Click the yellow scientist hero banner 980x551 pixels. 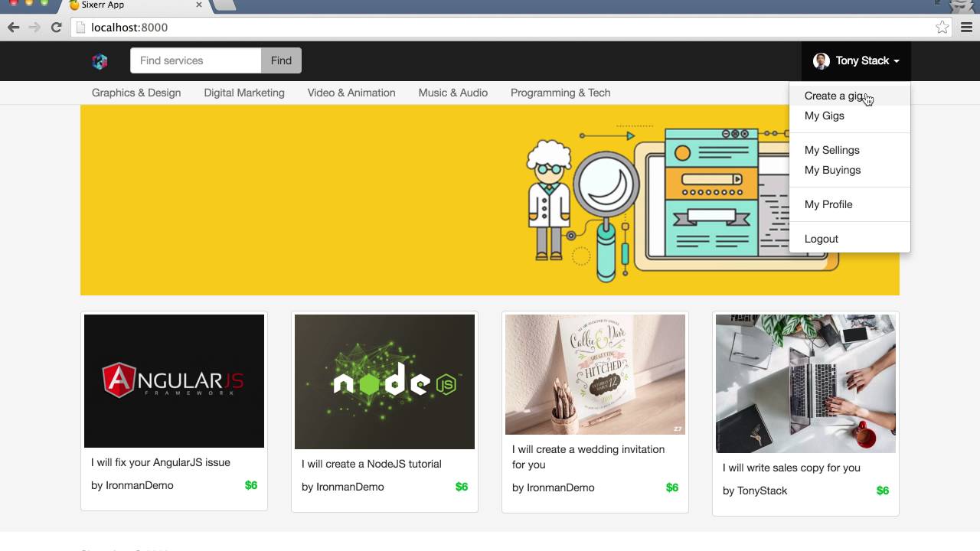(490, 201)
